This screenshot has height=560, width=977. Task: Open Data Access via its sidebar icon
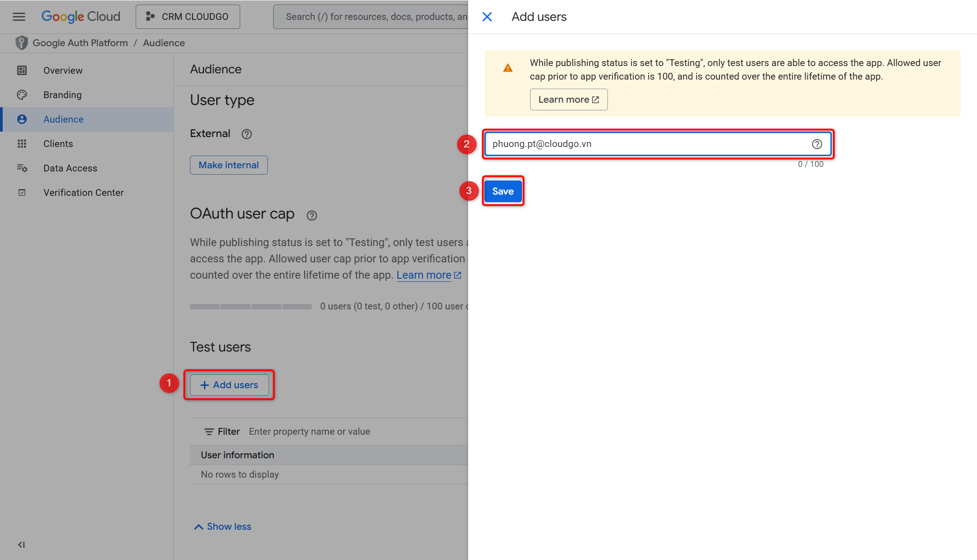pyautogui.click(x=22, y=168)
